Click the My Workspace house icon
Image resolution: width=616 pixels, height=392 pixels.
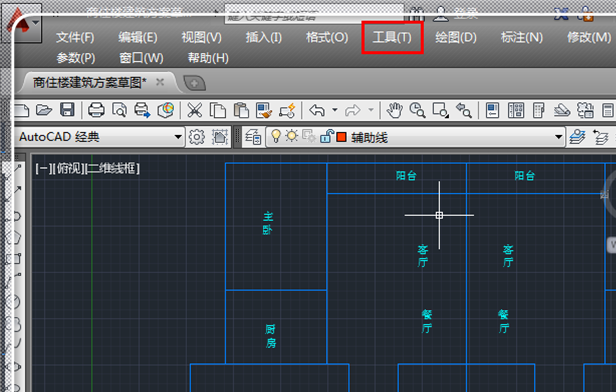tap(220, 137)
